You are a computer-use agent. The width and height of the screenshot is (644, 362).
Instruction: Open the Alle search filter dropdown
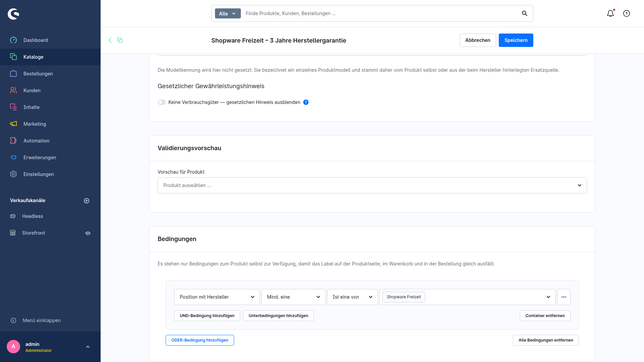pyautogui.click(x=228, y=13)
